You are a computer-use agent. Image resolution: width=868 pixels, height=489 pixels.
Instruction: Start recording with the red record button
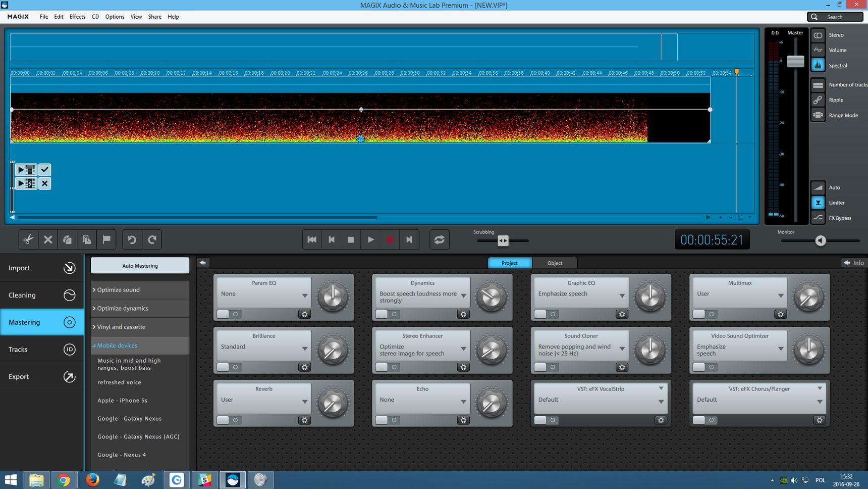point(390,239)
